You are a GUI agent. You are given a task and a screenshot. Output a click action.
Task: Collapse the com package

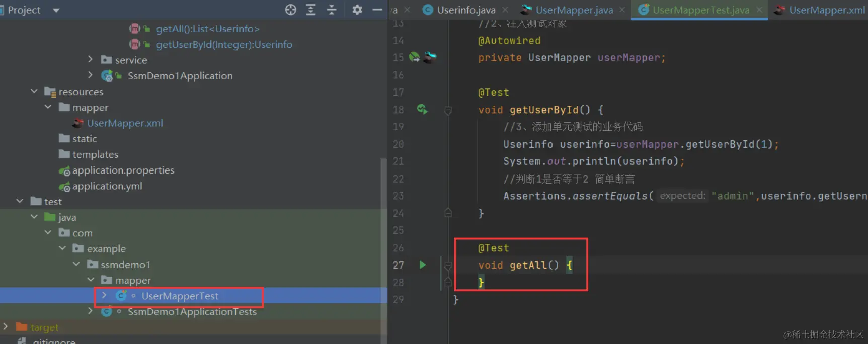pyautogui.click(x=48, y=232)
